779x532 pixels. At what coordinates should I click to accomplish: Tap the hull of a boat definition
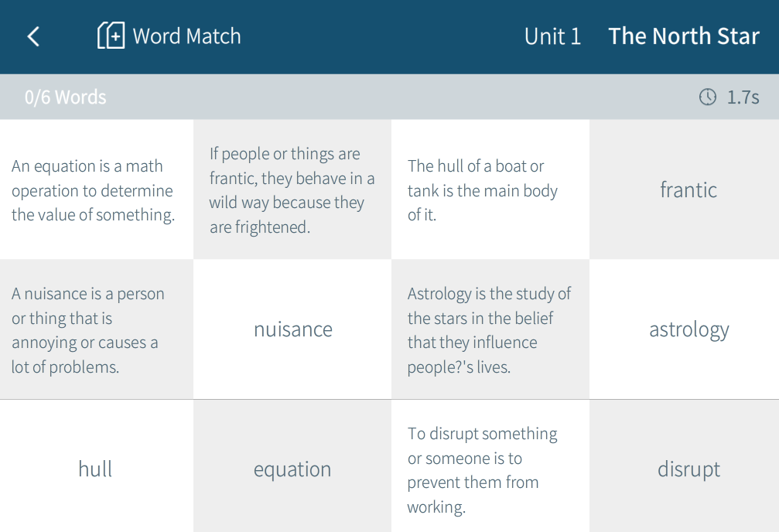(x=490, y=190)
